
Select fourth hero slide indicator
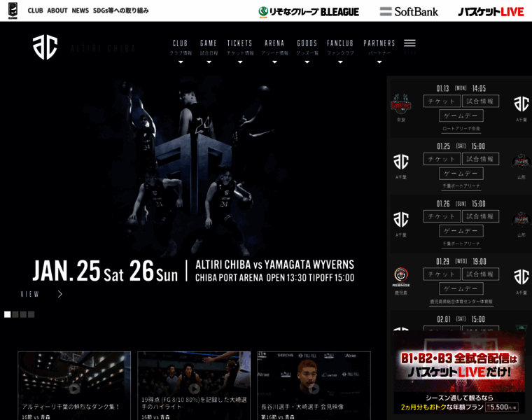(31, 314)
